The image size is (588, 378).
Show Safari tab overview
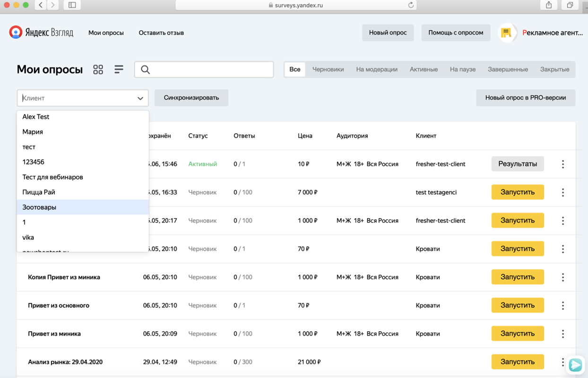[x=570, y=5]
